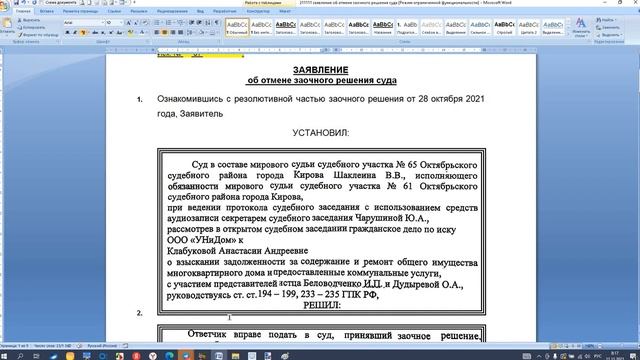The width and height of the screenshot is (640, 360).
Task: Apply the Цитата 2 style
Action: click(529, 27)
